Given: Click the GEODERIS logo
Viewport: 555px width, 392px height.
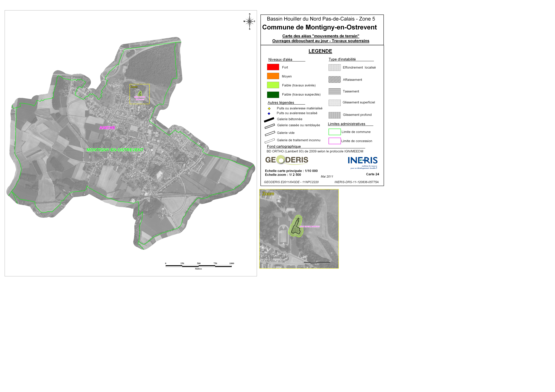Looking at the screenshot, I should [287, 160].
